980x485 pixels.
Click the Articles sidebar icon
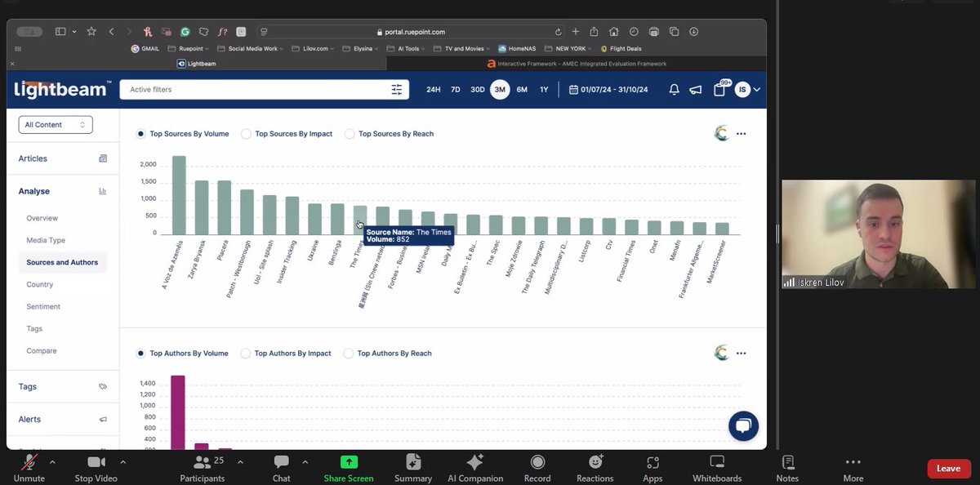[103, 158]
